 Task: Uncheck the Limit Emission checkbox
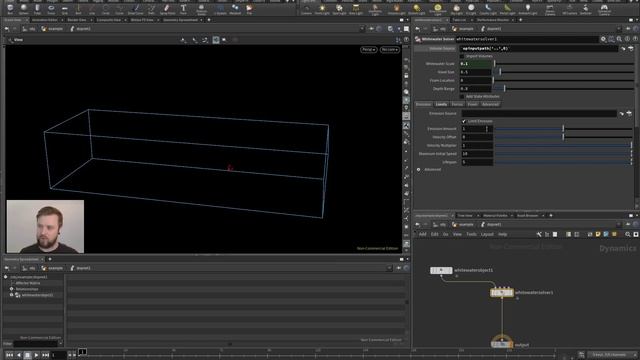point(464,121)
